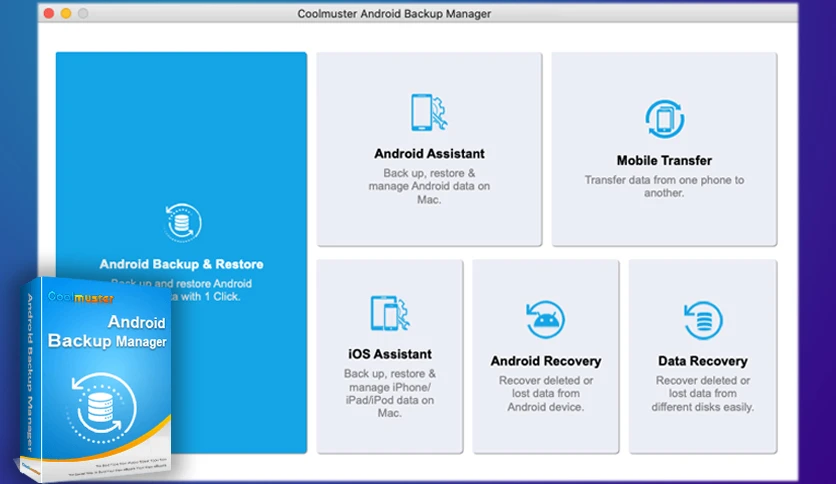The image size is (836, 484).
Task: Launch Android Assistant module title
Action: click(x=429, y=154)
